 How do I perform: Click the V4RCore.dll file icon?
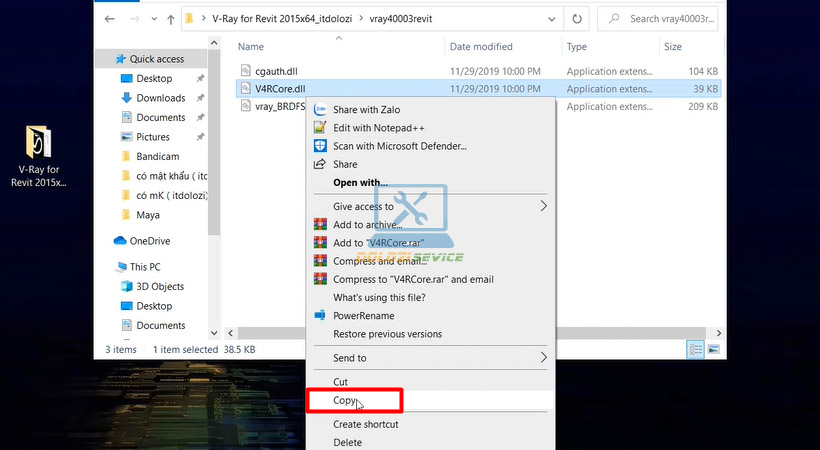[245, 88]
